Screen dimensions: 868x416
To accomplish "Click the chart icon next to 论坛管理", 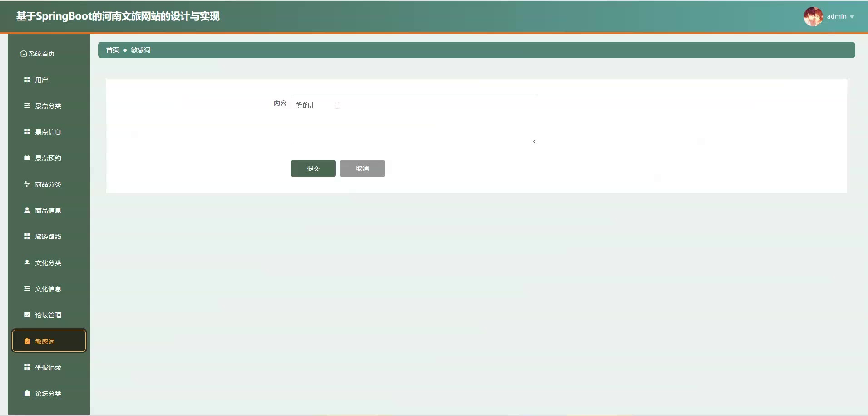I will (27, 315).
